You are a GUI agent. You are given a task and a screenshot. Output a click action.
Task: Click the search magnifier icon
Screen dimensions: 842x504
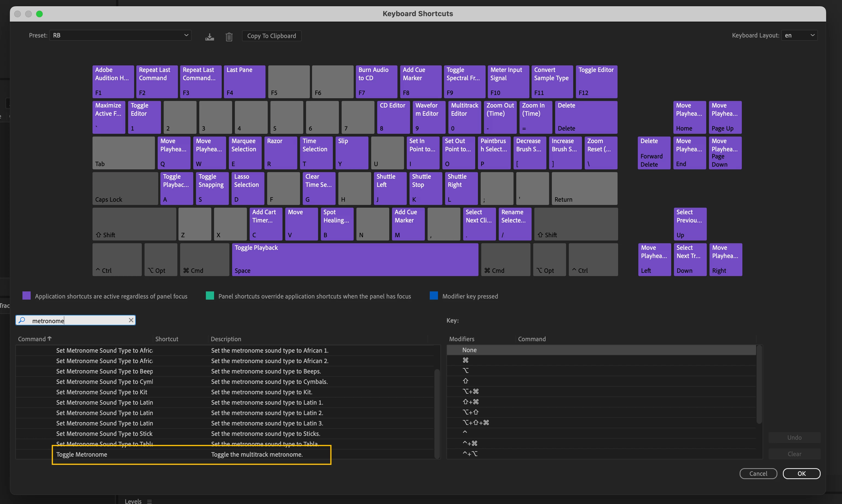22,320
